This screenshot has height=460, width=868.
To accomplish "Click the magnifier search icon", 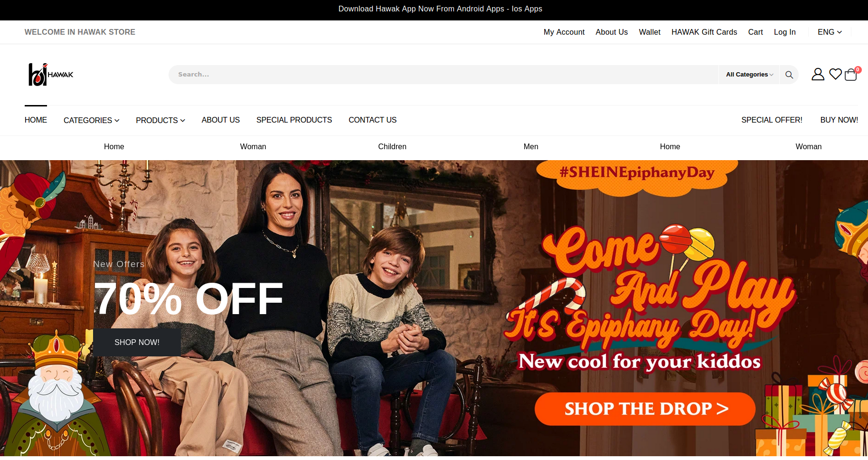I will 789,75.
